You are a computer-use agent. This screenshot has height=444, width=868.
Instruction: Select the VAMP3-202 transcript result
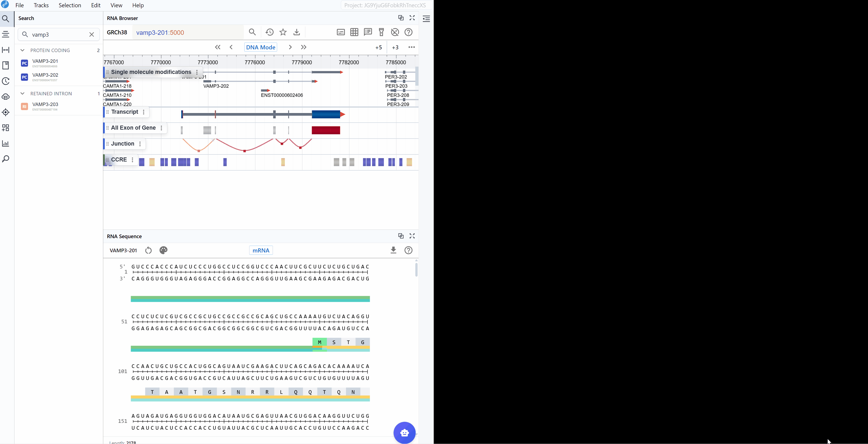coord(45,75)
